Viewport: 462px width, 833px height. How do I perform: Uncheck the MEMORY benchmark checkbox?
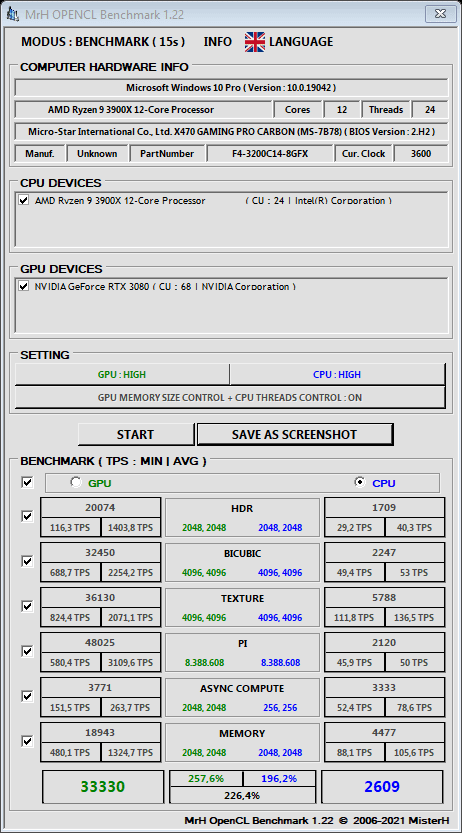[27, 741]
